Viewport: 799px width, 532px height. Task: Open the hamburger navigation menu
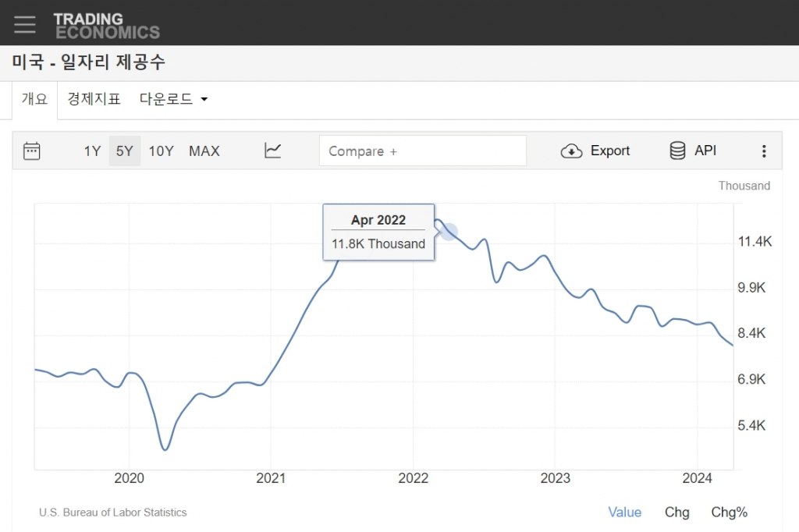coord(25,24)
